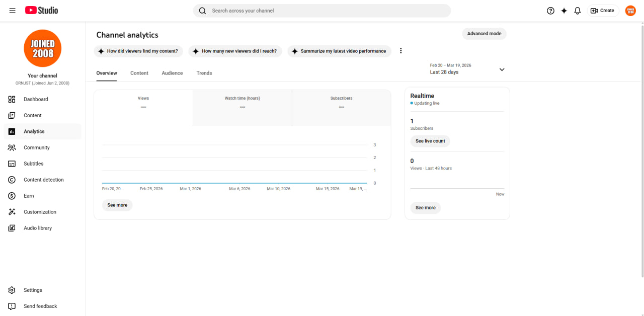Open Settings from the sidebar
The image size is (644, 316).
pyautogui.click(x=43, y=290)
